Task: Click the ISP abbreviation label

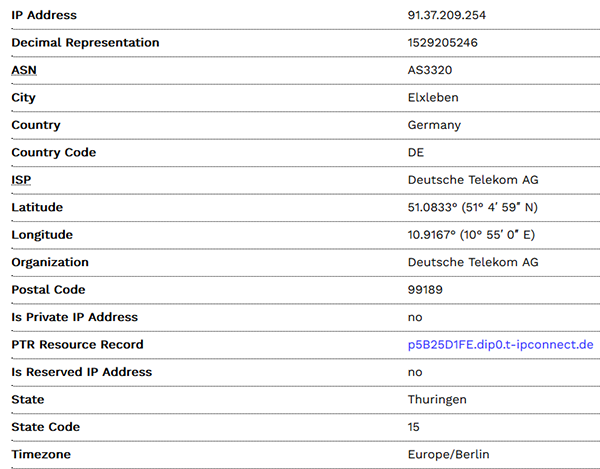Action: click(21, 180)
